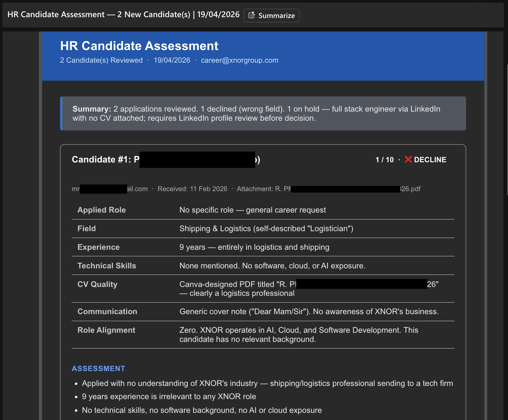Click the sparkle notes icon beside Summarize
This screenshot has width=508, height=420.
click(251, 15)
